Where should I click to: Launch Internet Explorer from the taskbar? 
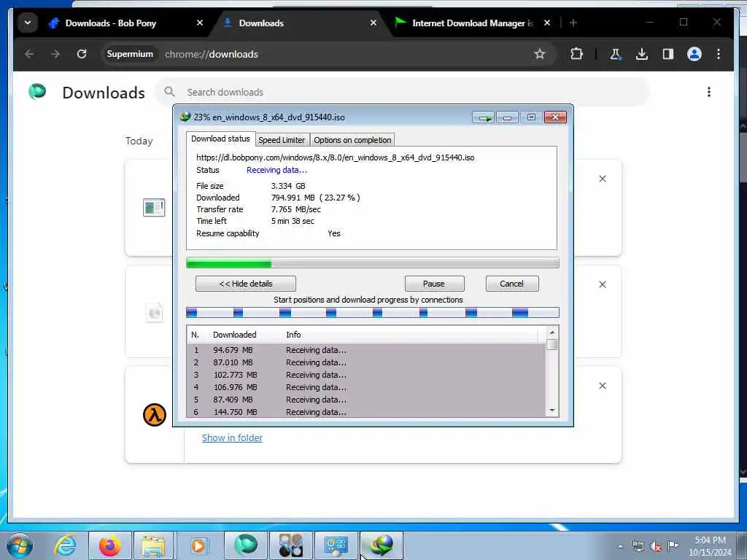click(x=65, y=545)
